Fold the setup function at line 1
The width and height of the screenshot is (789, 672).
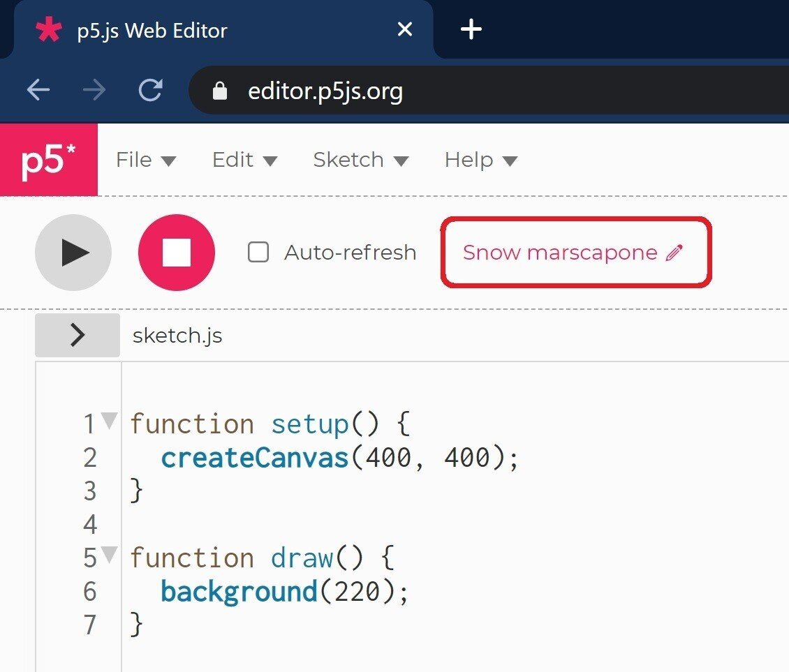point(110,421)
